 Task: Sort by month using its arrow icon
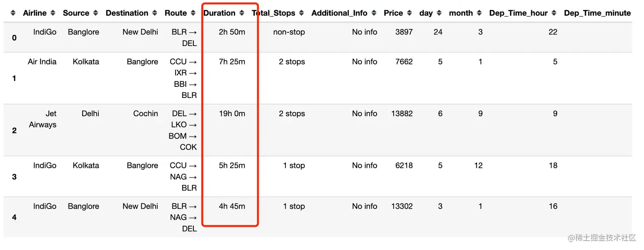[x=479, y=13]
